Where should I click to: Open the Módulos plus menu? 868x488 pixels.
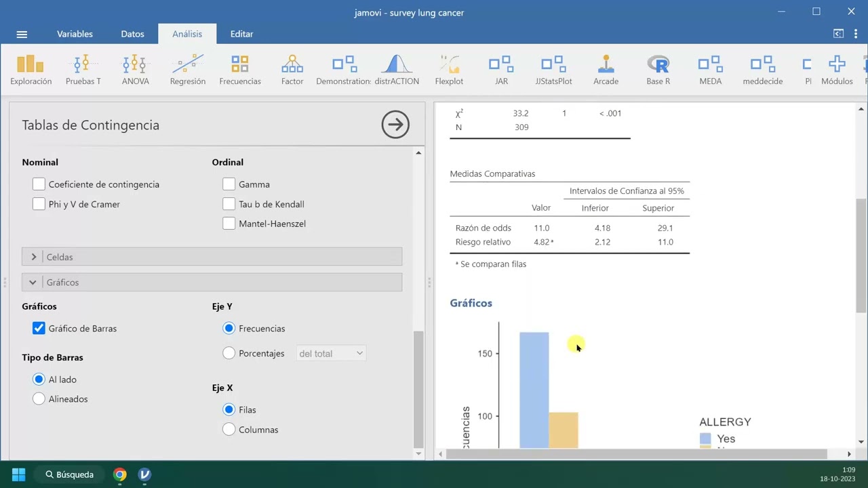(x=837, y=70)
